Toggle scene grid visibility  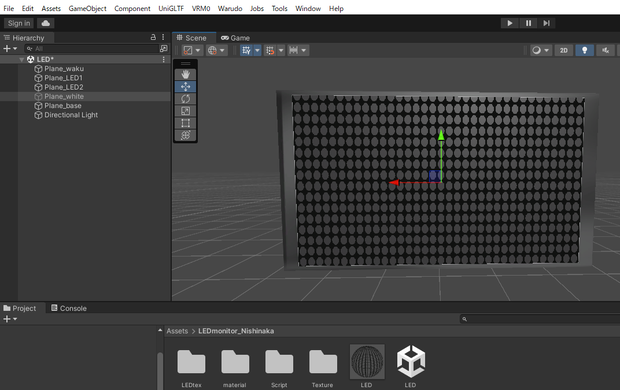(x=246, y=50)
